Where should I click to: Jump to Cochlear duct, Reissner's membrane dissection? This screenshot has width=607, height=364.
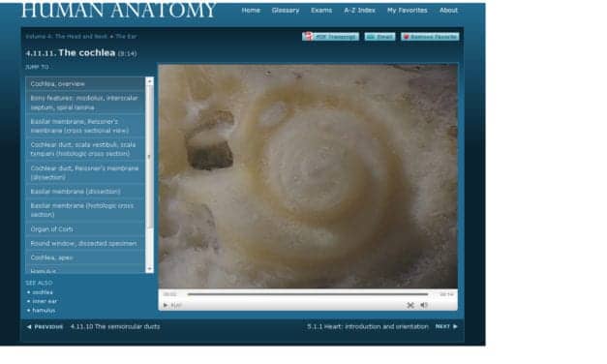click(85, 172)
